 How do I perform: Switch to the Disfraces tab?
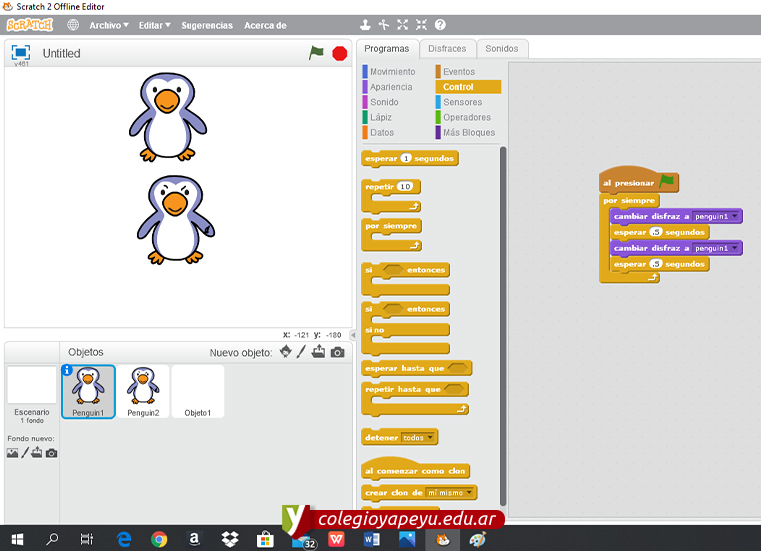[x=446, y=48]
